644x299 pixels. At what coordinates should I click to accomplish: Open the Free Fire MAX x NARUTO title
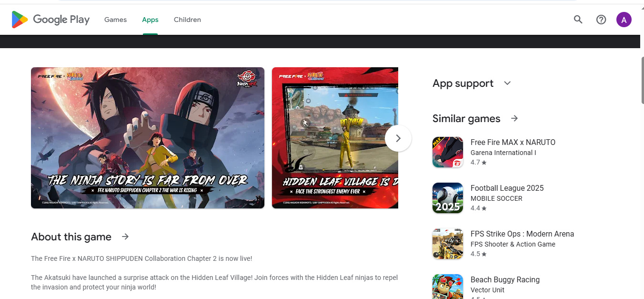(x=513, y=142)
